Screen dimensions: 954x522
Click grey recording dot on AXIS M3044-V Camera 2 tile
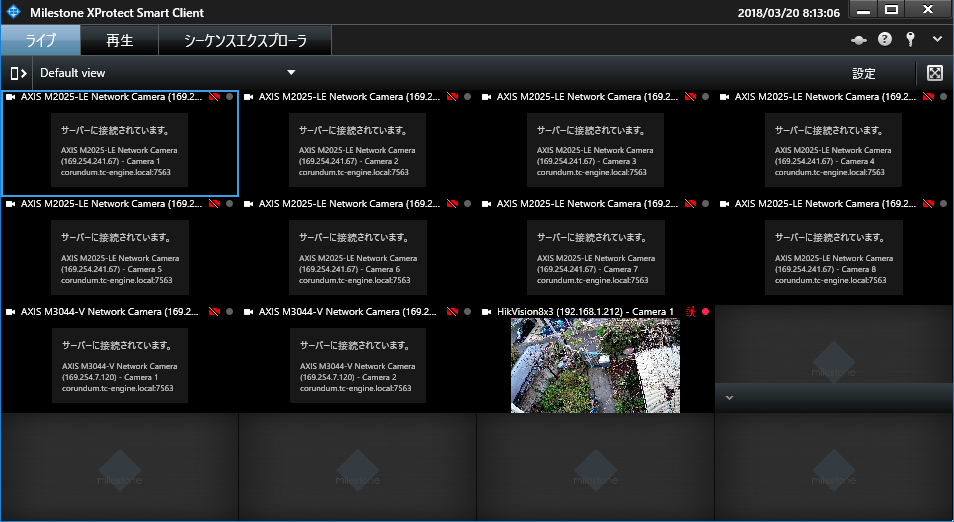coord(467,311)
